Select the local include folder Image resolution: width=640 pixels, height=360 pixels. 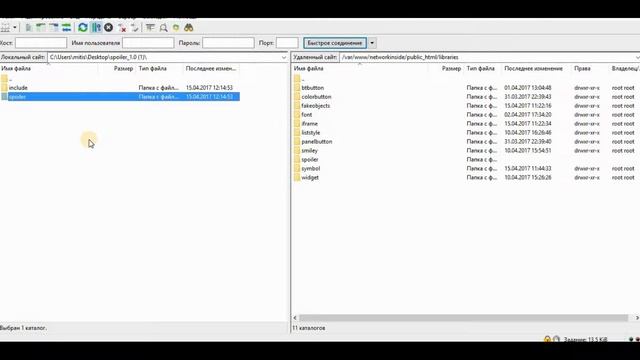120,88
